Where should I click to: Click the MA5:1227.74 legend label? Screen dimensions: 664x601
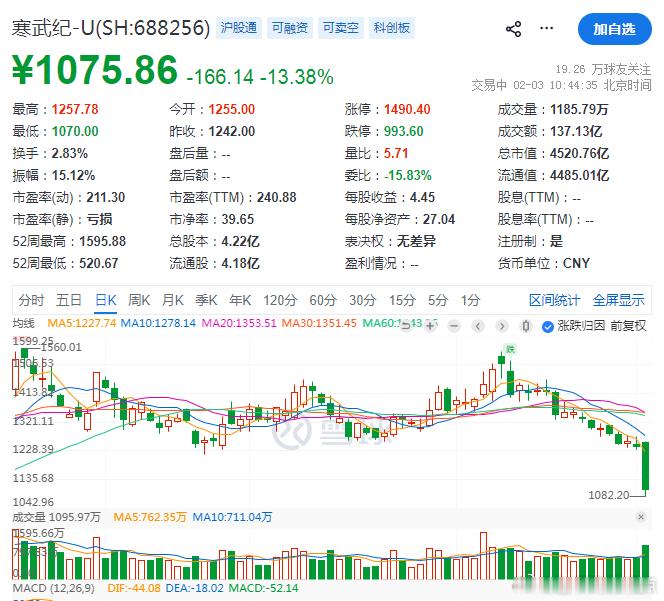point(82,323)
